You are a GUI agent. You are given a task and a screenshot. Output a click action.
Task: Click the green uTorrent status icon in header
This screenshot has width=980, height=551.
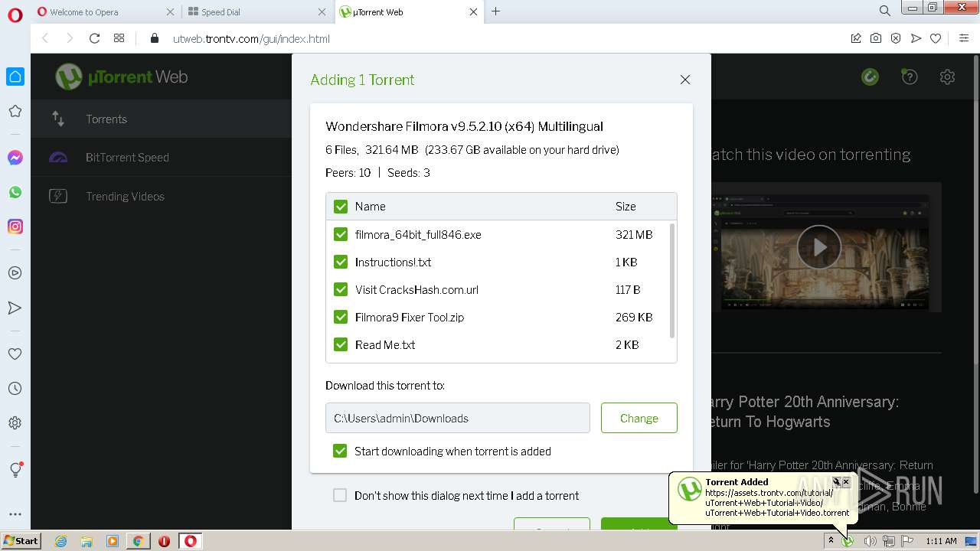click(870, 77)
